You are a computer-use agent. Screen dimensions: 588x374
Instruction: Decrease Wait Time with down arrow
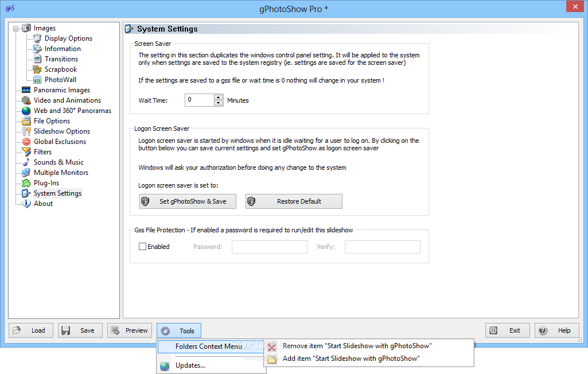pyautogui.click(x=218, y=103)
